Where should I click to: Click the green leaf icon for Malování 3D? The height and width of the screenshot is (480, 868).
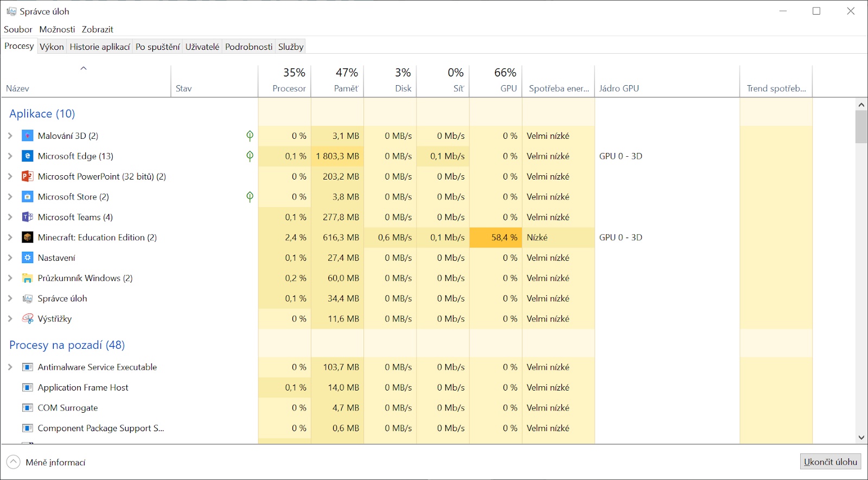[250, 136]
